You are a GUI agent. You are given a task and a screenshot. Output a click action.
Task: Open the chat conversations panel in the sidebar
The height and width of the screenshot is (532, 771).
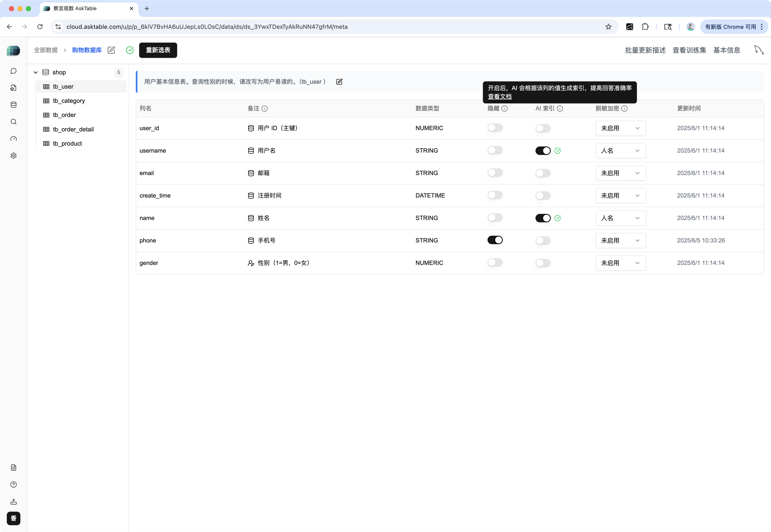(13, 71)
